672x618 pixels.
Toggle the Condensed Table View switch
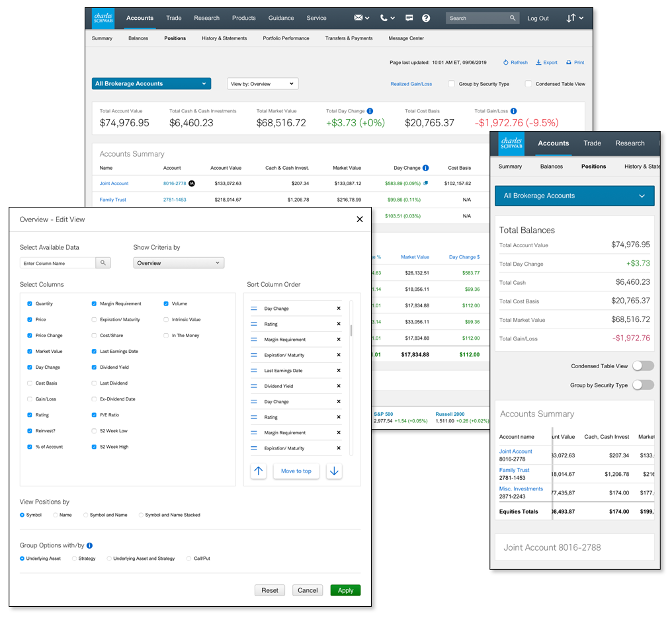(642, 366)
